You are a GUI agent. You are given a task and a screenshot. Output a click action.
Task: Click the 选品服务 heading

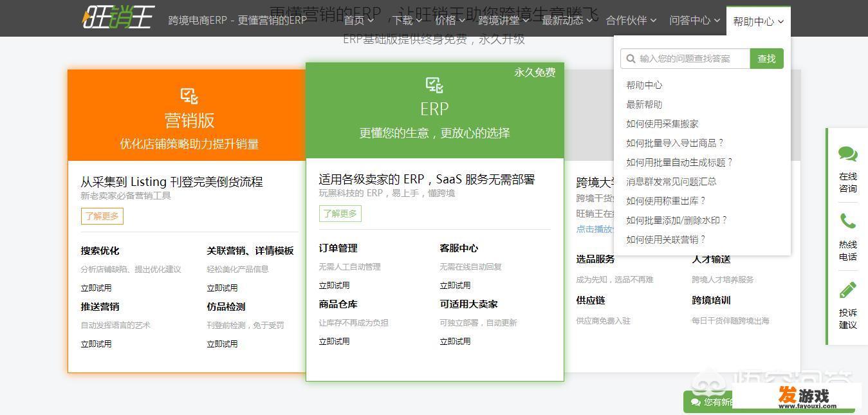[x=595, y=259]
